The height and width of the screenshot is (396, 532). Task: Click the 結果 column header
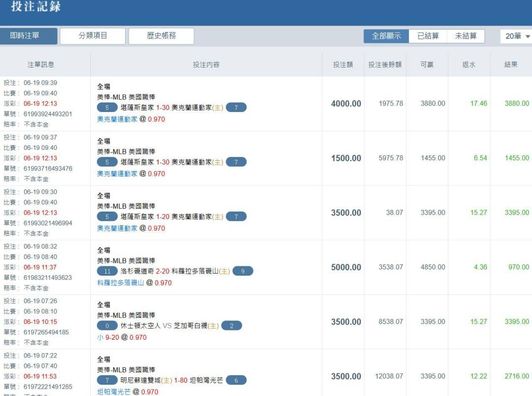tap(511, 65)
